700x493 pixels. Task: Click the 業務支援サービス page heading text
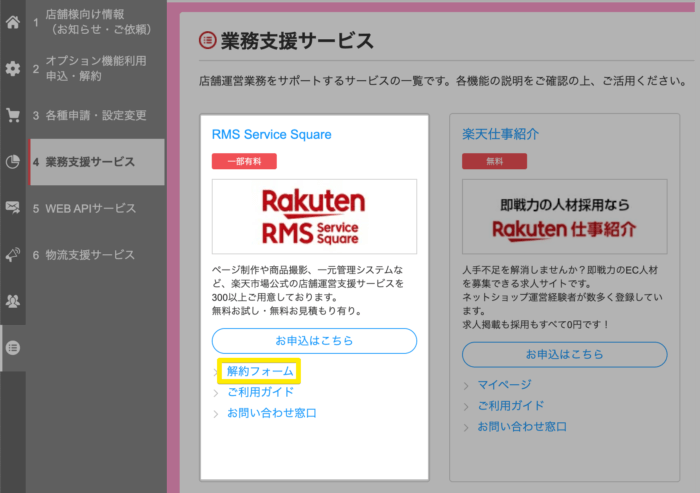297,41
